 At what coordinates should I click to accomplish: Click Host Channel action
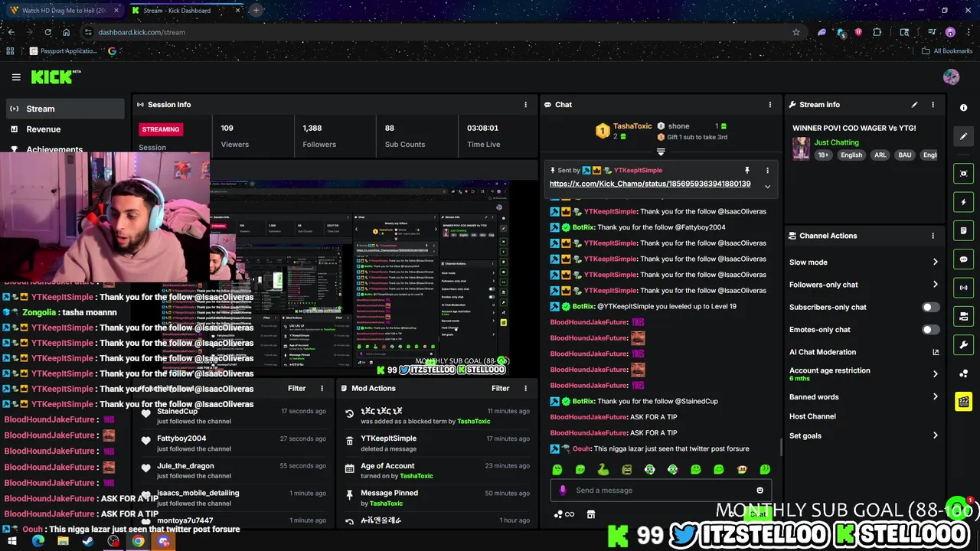pos(812,417)
